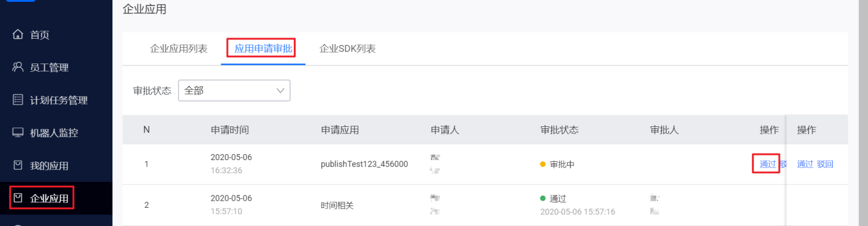Click the home icon beside 首页
Viewport: 868px width, 226px height.
18,34
